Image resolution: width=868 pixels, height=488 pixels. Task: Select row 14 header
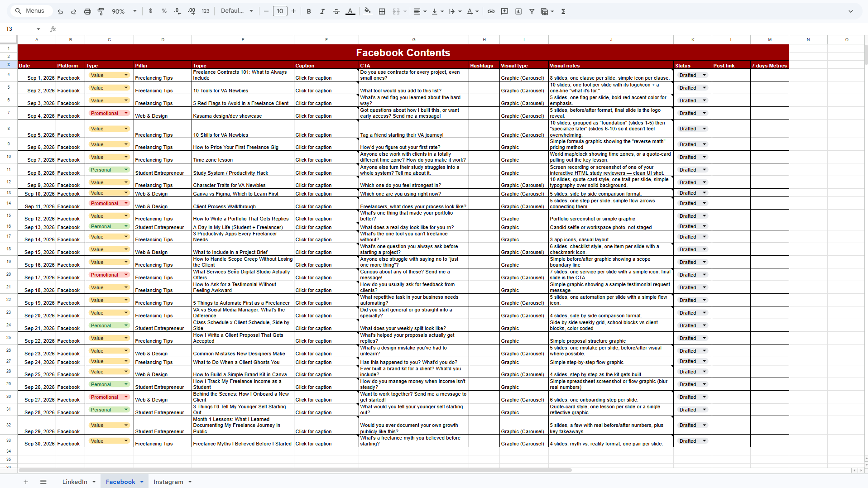pyautogui.click(x=9, y=203)
